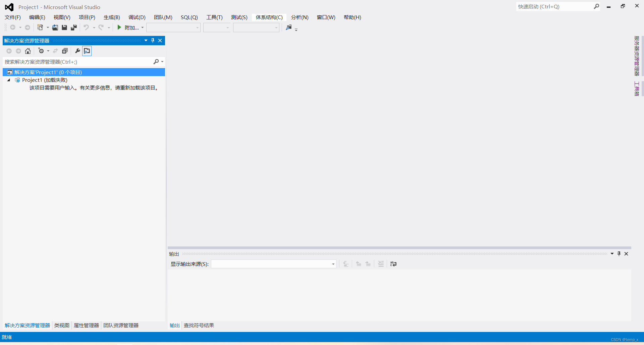The width and height of the screenshot is (644, 345).
Task: Click the Quick Launch magnifier icon
Action: 596,6
